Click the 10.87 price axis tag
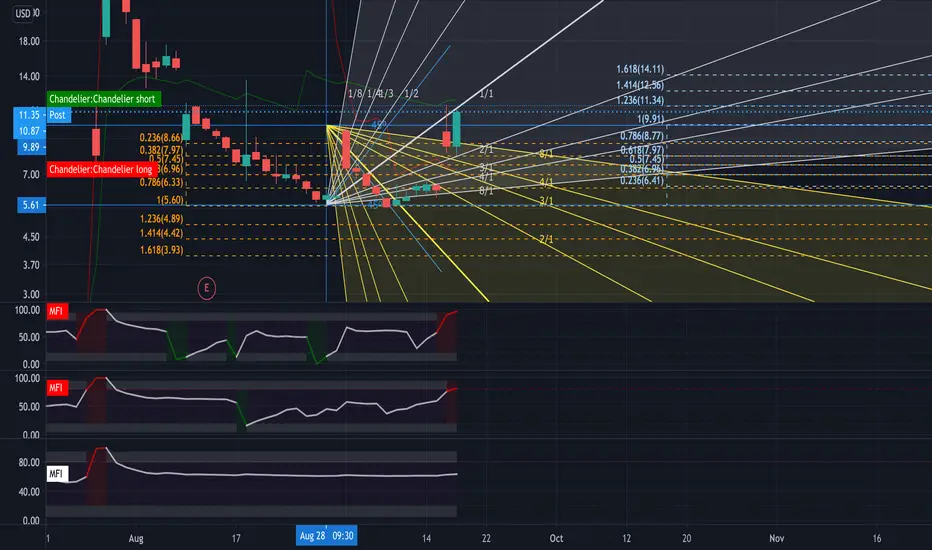This screenshot has height=550, width=932. [29, 131]
